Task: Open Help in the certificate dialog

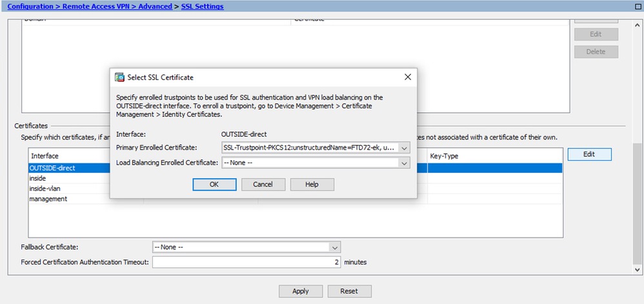Action: (x=312, y=185)
